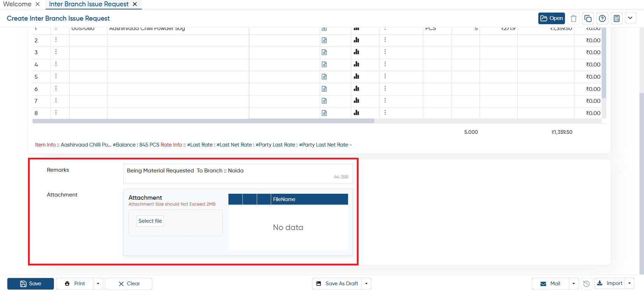This screenshot has width=644, height=292.
Task: Click the bar chart icon in row 5
Action: coord(356,76)
